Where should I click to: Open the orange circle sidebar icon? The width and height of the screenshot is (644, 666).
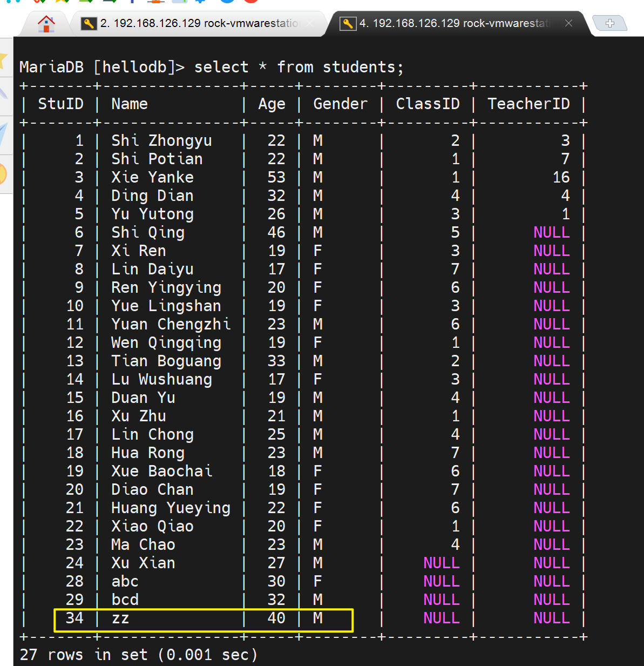[3, 174]
